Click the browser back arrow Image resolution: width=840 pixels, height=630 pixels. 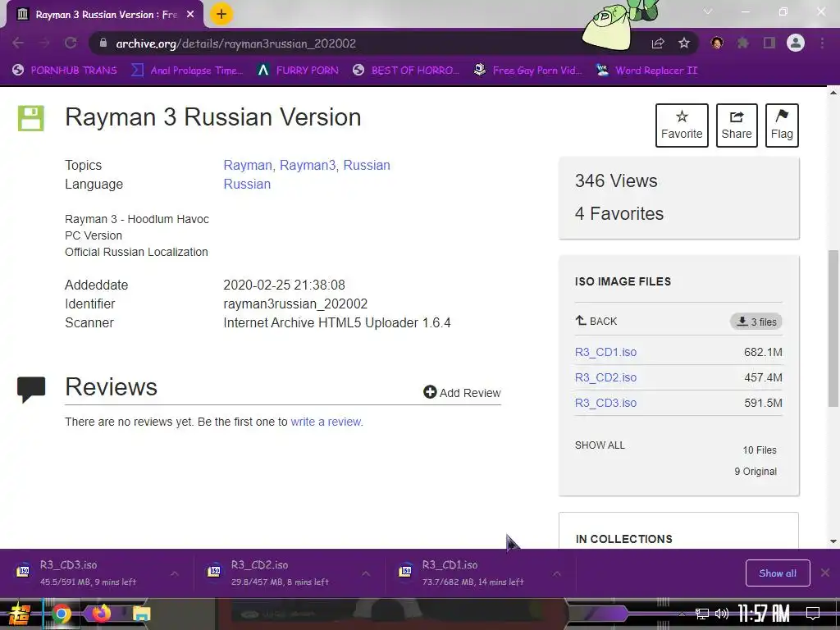coord(18,43)
